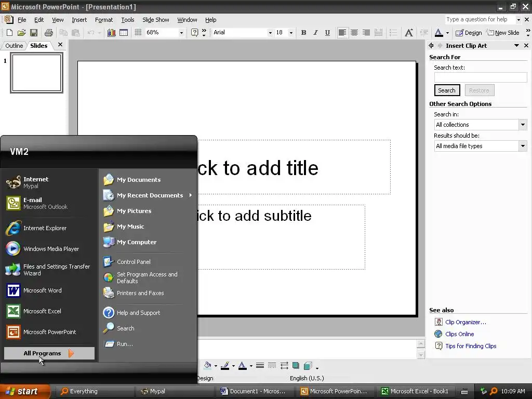
Task: Insert a chart via the chart icon
Action: (111, 33)
